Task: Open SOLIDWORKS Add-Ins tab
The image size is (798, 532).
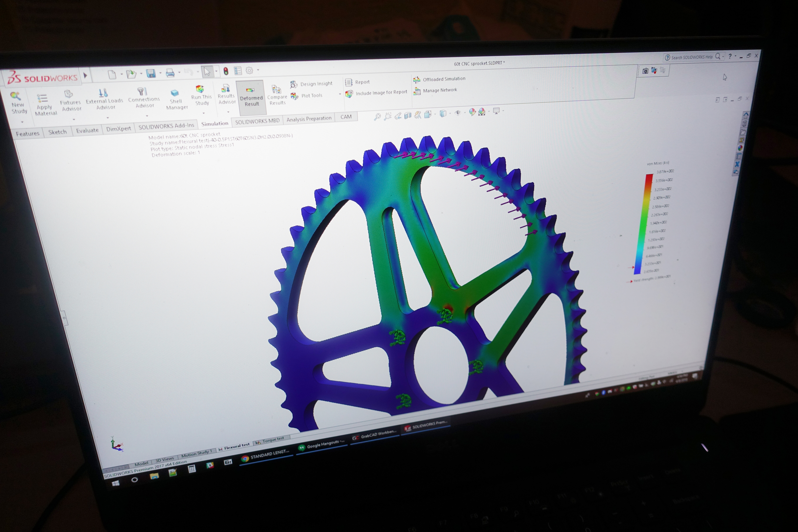Action: coord(166,126)
